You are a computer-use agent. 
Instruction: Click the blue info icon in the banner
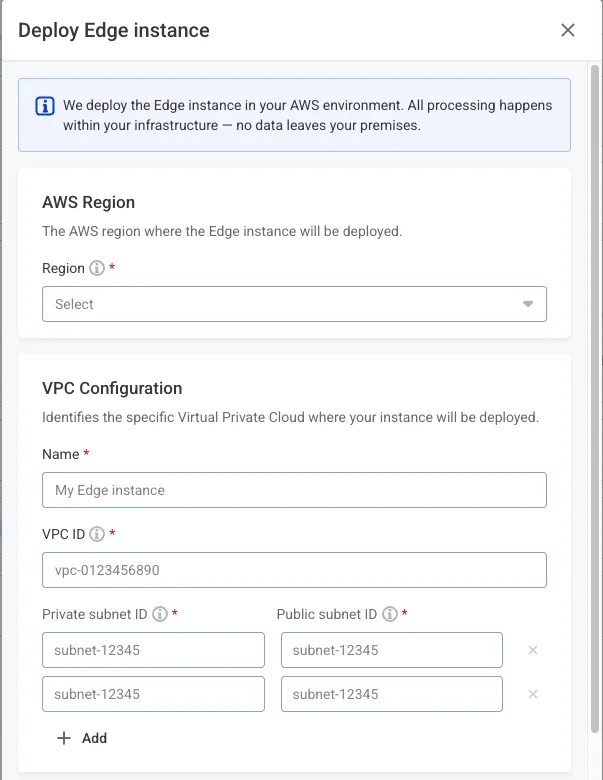(x=45, y=106)
